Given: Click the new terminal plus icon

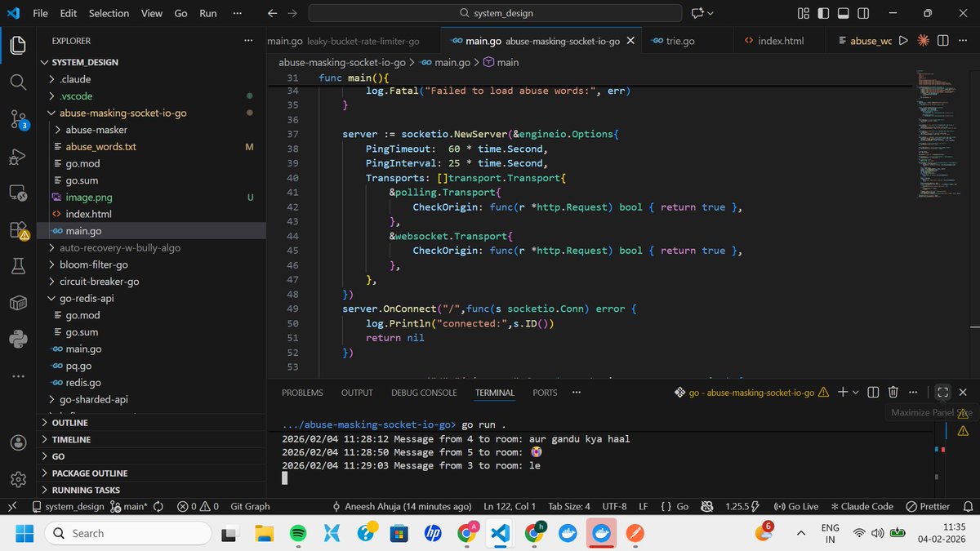Looking at the screenshot, I should 843,393.
